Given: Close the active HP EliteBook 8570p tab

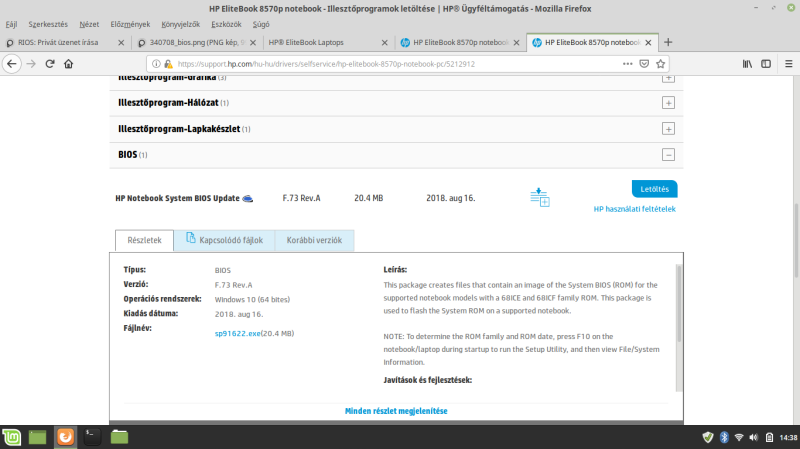Looking at the screenshot, I should 648,43.
